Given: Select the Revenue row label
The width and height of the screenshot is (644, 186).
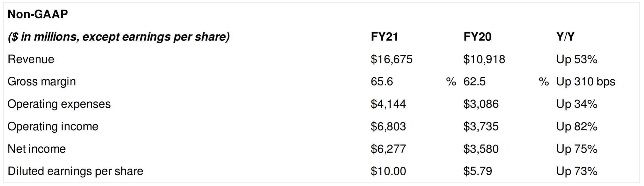Looking at the screenshot, I should (x=31, y=59).
